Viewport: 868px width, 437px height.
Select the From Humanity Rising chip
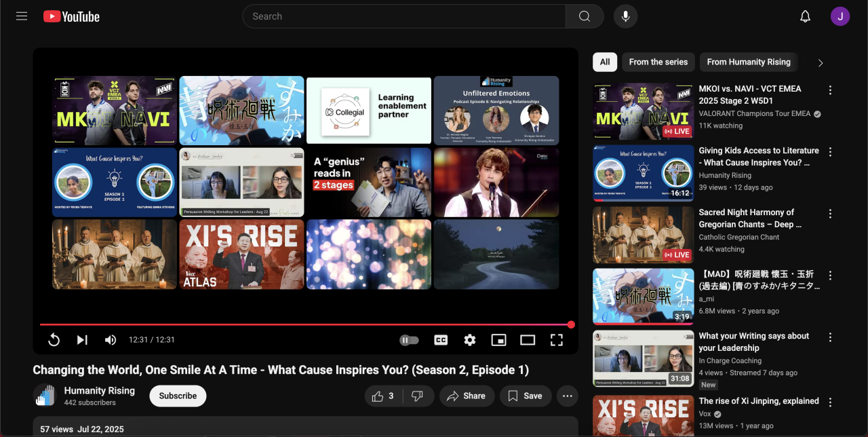click(x=749, y=62)
